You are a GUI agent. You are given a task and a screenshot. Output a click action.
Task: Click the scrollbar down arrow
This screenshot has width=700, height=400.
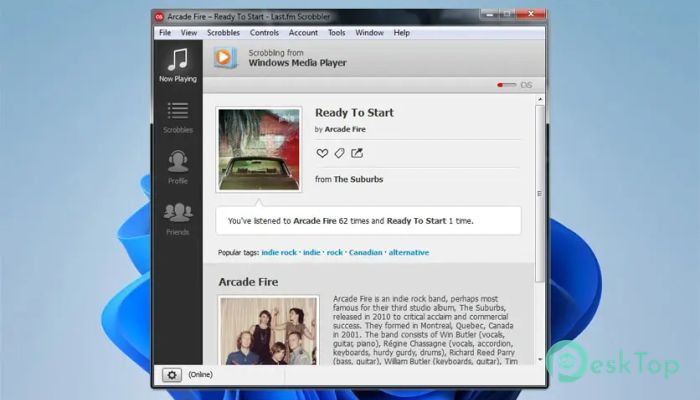[540, 359]
